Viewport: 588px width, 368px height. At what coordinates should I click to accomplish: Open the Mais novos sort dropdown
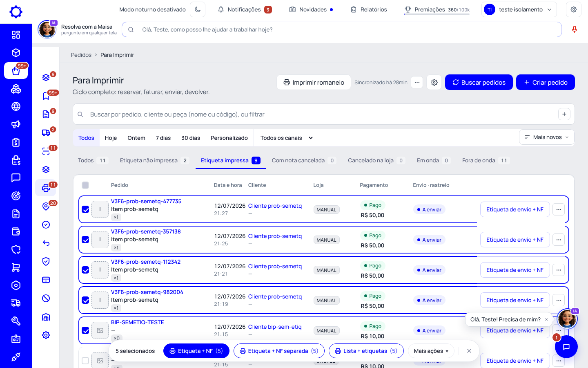coord(547,137)
